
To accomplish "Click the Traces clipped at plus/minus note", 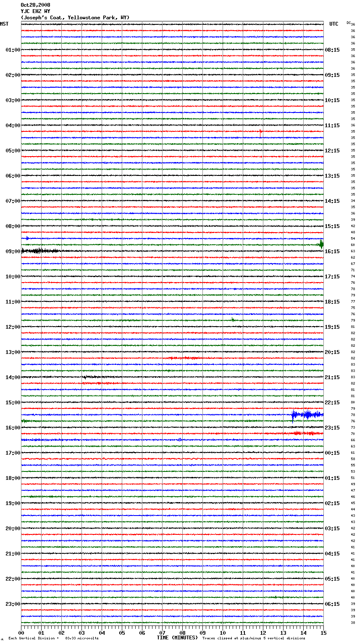I will pyautogui.click(x=254, y=638).
